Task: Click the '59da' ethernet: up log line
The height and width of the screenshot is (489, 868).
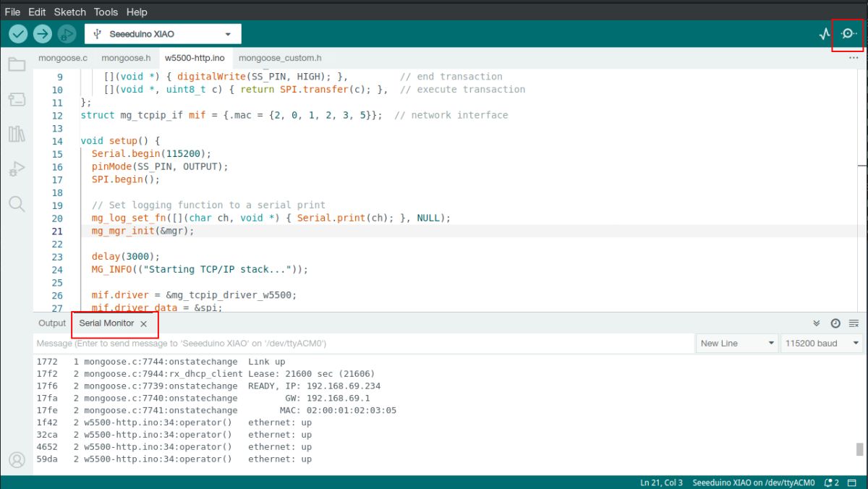Action: [174, 459]
